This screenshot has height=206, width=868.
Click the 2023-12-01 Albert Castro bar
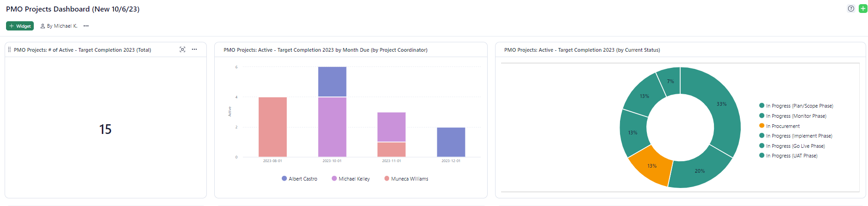pos(451,142)
